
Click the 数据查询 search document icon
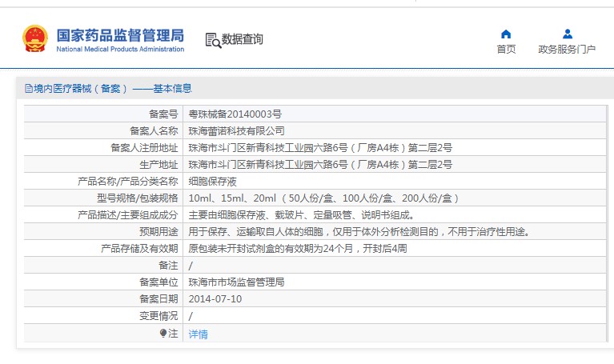pyautogui.click(x=213, y=40)
